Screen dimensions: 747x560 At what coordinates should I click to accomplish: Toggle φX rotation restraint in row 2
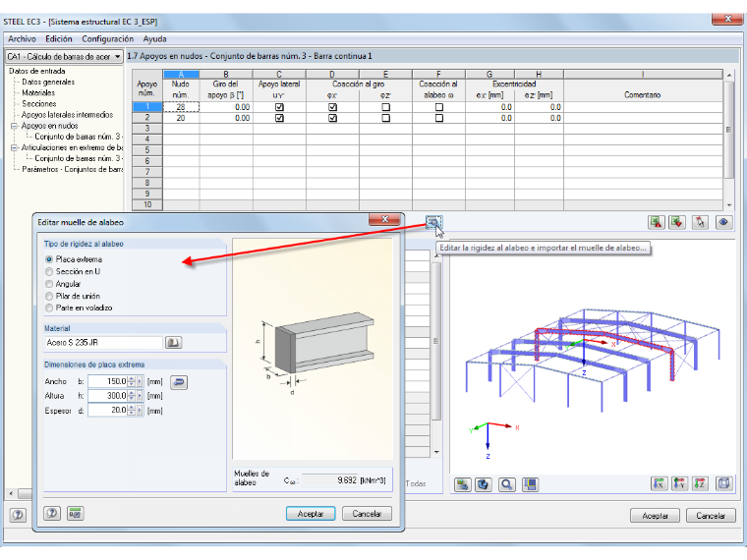332,118
